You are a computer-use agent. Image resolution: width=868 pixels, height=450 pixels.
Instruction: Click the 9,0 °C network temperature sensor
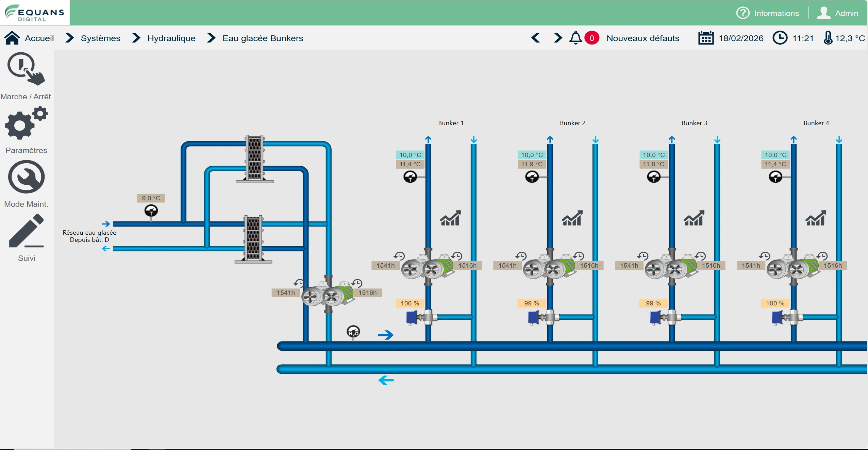pos(151,211)
